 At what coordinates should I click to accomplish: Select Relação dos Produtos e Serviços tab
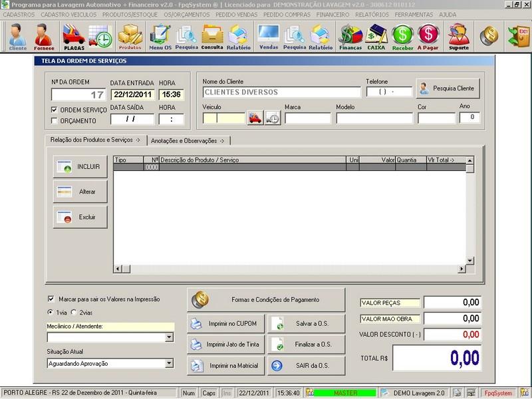pyautogui.click(x=96, y=140)
